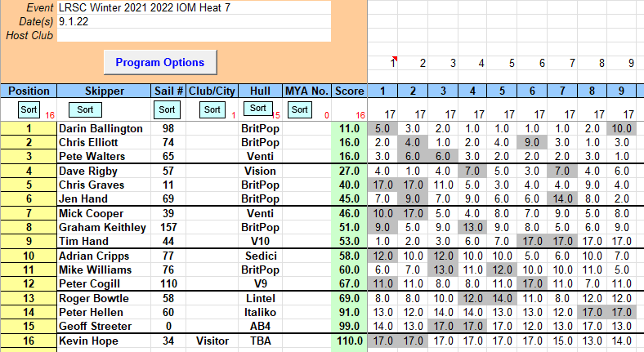Click the Program Options button
644x352 pixels.
click(159, 62)
